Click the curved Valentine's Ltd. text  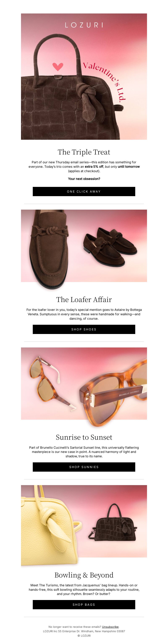click(105, 80)
